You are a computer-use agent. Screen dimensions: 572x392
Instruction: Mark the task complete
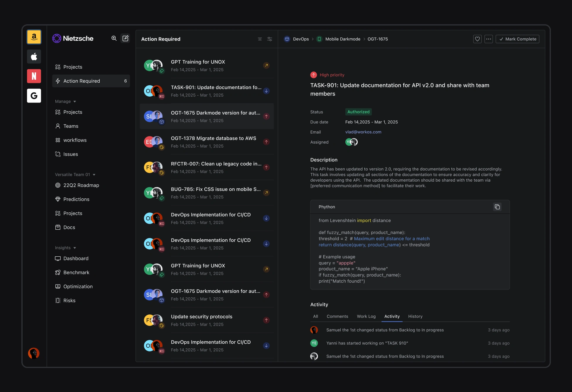click(x=517, y=39)
